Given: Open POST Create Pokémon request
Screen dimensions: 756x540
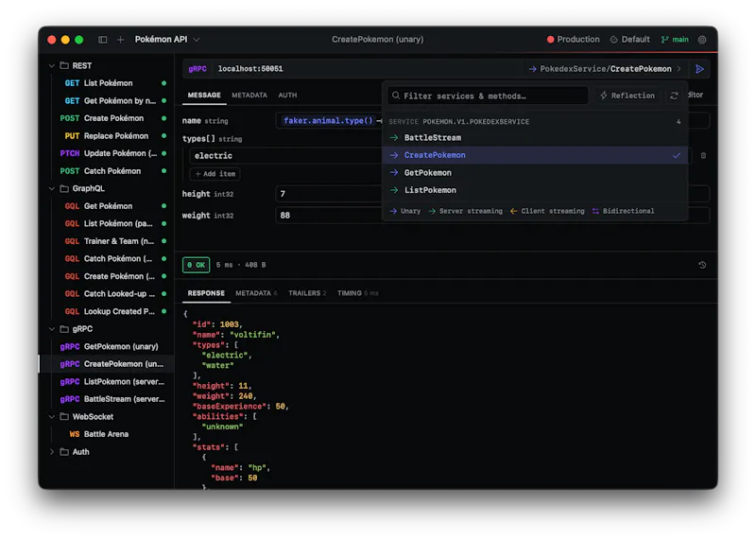Looking at the screenshot, I should pos(109,118).
